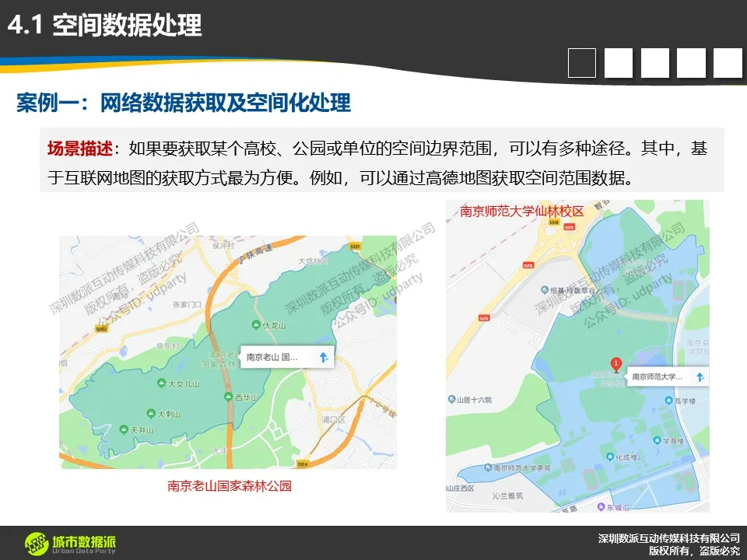
Task: Click the 大埝社区 label
Action: (x=313, y=261)
